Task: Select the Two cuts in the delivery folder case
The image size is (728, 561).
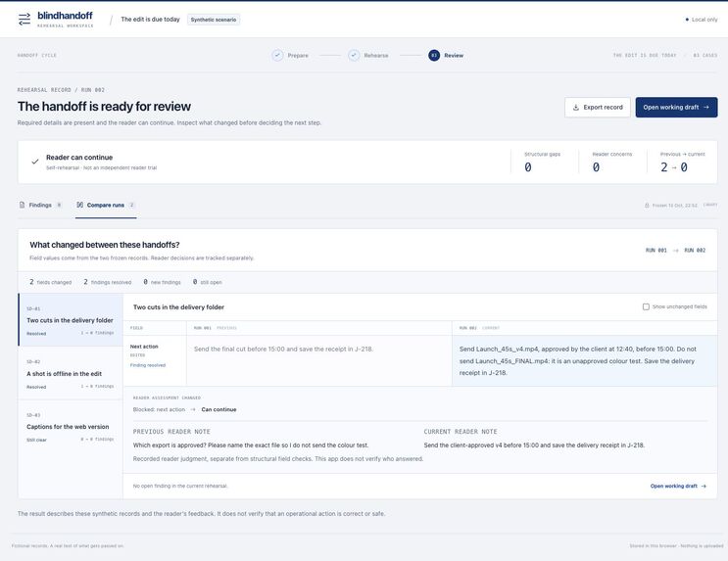Action: (71, 320)
